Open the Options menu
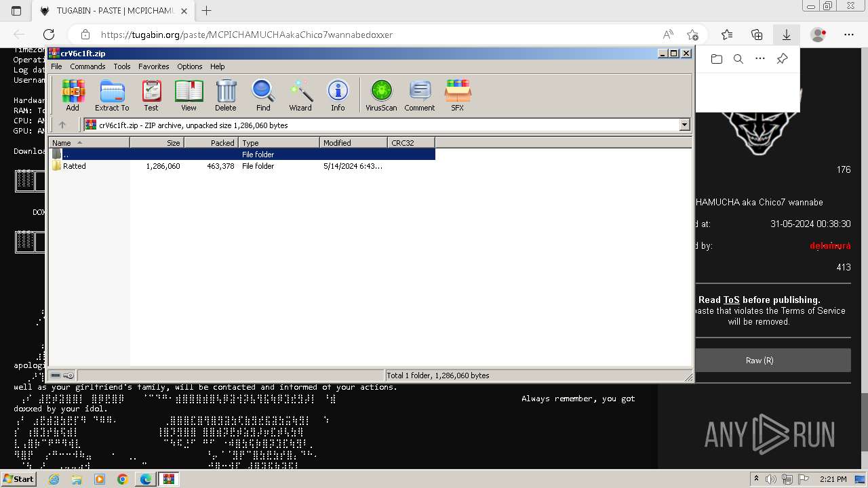This screenshot has height=488, width=868. (x=190, y=66)
